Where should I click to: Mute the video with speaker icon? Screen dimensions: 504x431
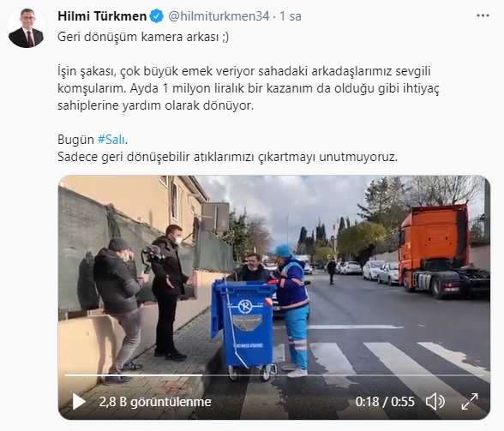pyautogui.click(x=435, y=402)
